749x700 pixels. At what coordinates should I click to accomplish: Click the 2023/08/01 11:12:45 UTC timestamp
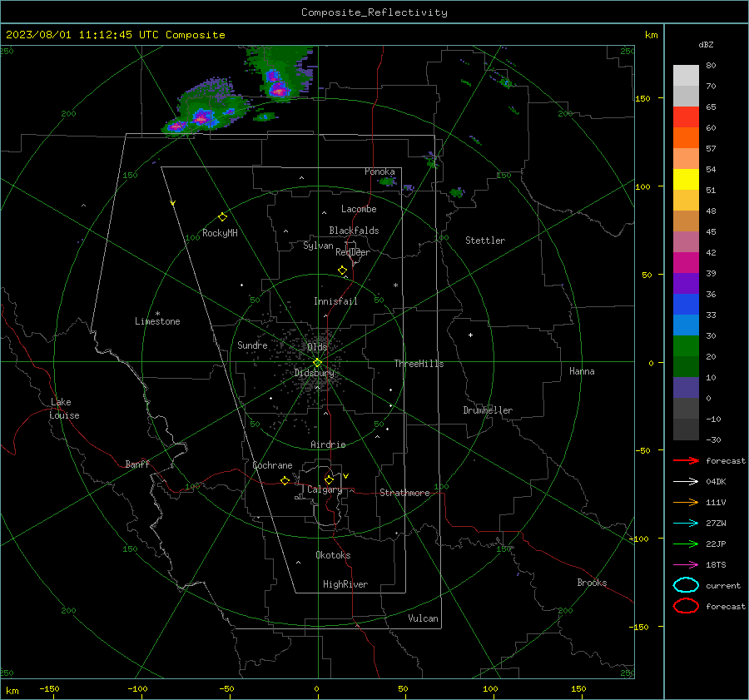coord(84,35)
